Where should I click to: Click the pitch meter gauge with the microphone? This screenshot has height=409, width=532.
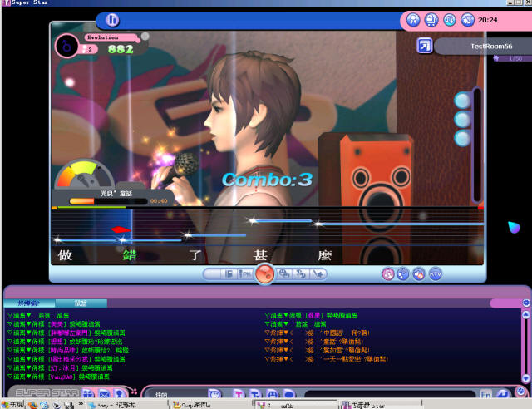coord(84,174)
